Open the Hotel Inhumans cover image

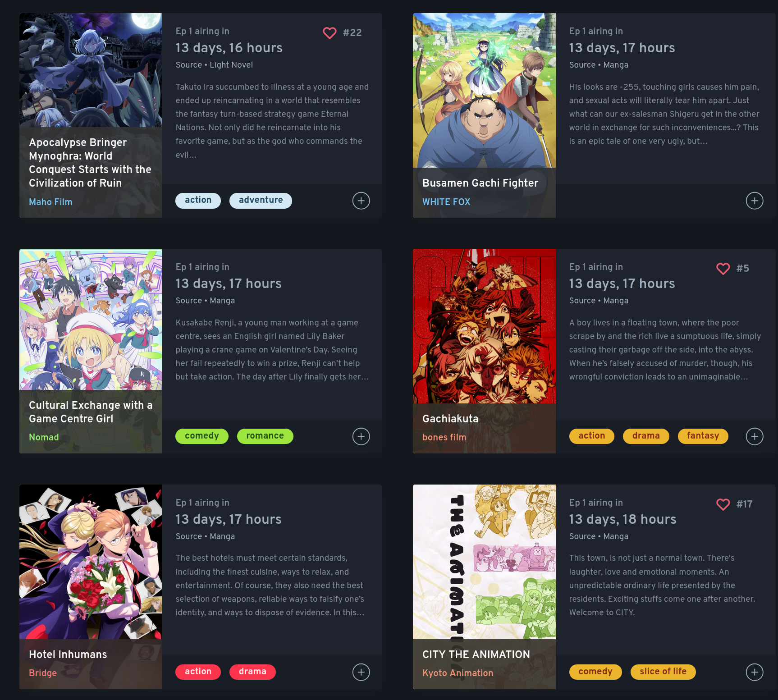point(91,562)
